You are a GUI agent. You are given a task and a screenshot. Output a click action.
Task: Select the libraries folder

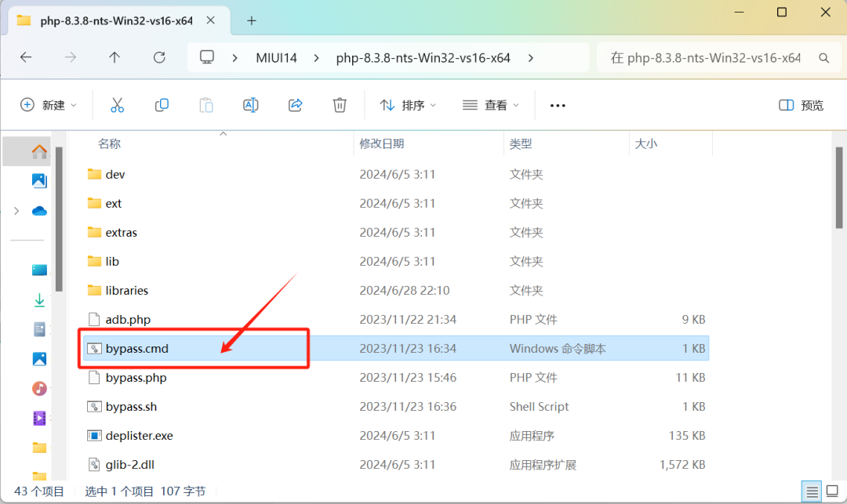(x=396, y=290)
